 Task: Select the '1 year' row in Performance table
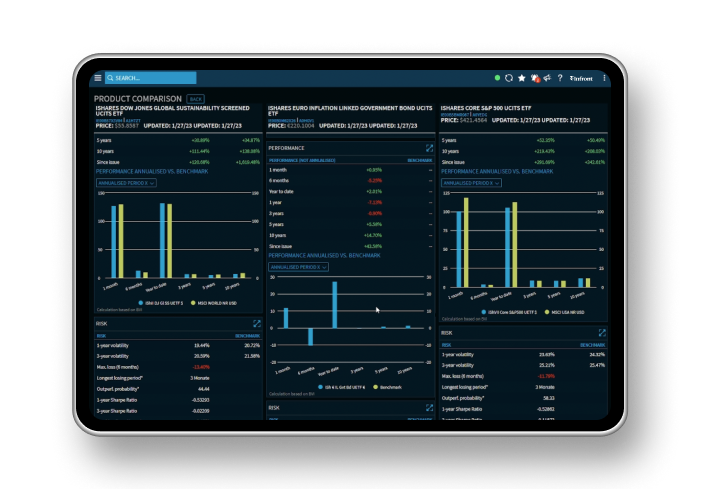pos(350,203)
